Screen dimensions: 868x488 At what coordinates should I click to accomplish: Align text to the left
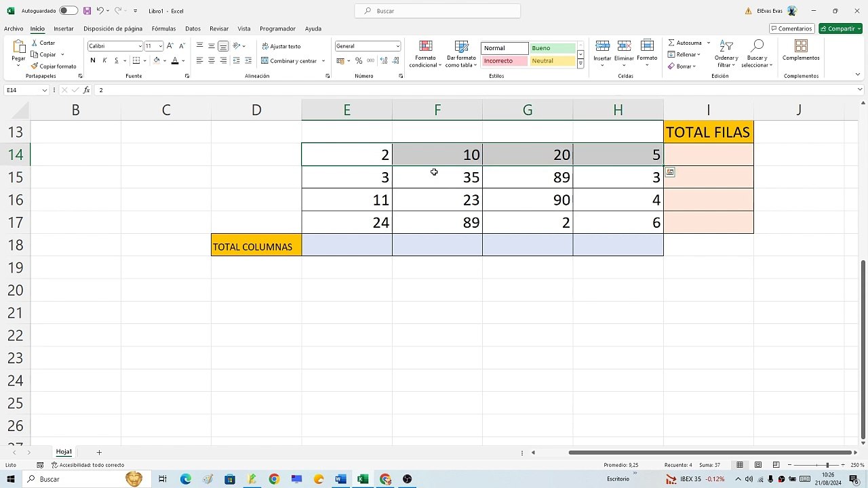199,60
